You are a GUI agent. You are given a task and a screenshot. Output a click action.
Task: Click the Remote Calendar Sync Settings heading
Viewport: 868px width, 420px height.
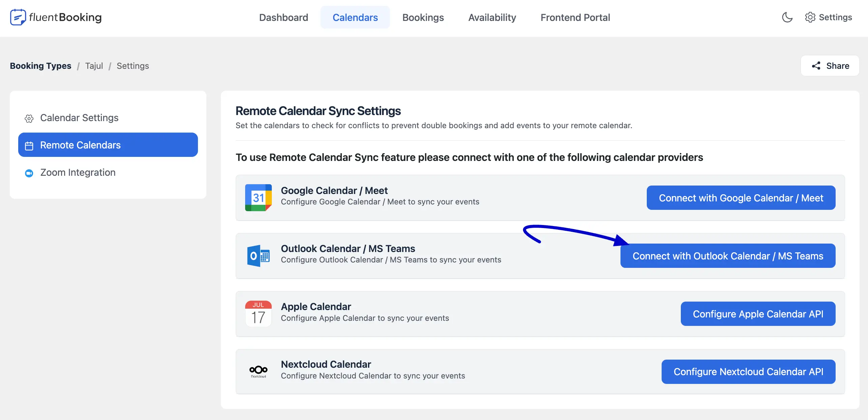tap(318, 111)
